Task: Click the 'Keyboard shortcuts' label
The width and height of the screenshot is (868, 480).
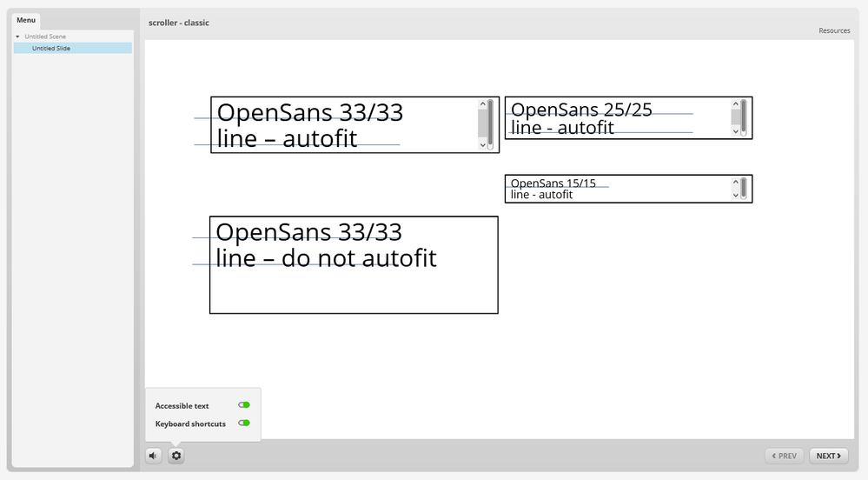Action: [190, 423]
